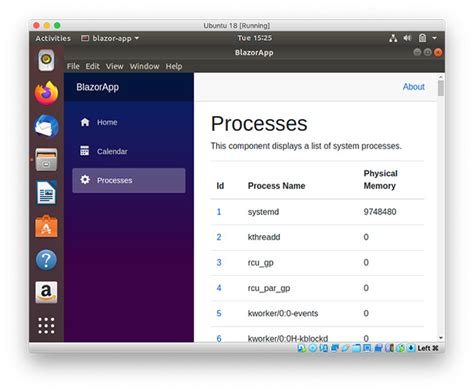This screenshot has width=474, height=392.
Task: Open the File menu
Action: click(x=73, y=66)
